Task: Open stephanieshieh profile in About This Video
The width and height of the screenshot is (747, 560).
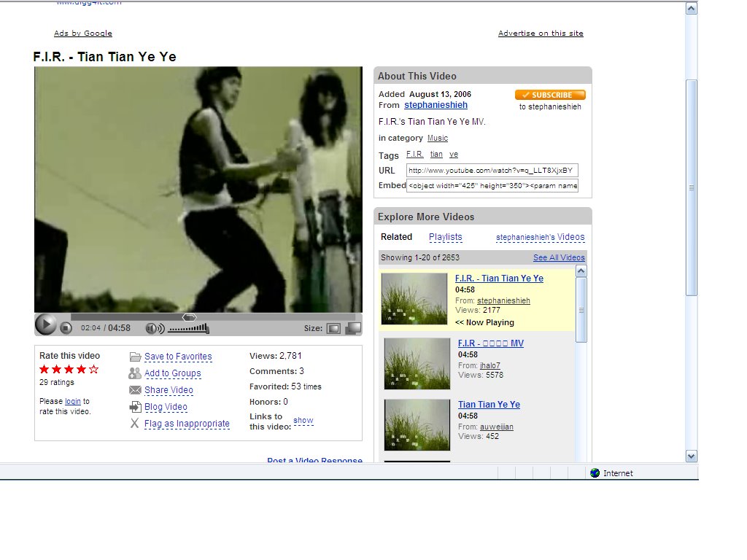Action: [x=436, y=105]
